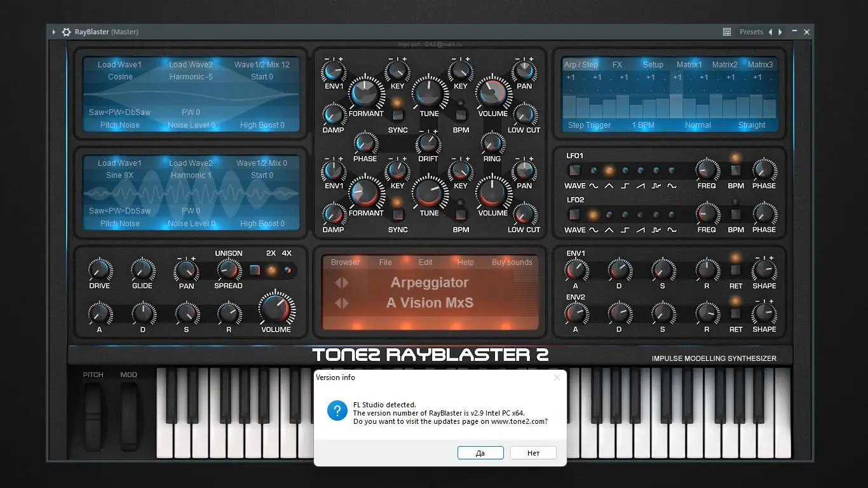Open the Buy sounds link

coord(512,262)
